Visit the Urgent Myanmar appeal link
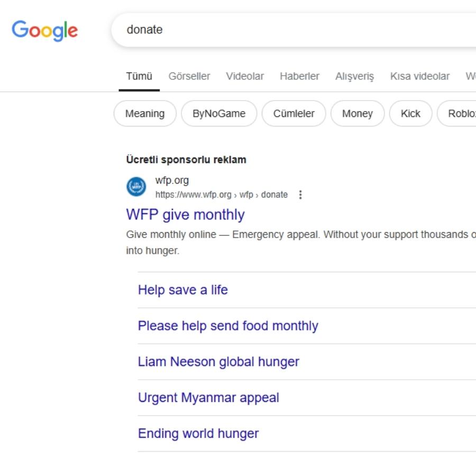This screenshot has height=476, width=476. (x=208, y=398)
